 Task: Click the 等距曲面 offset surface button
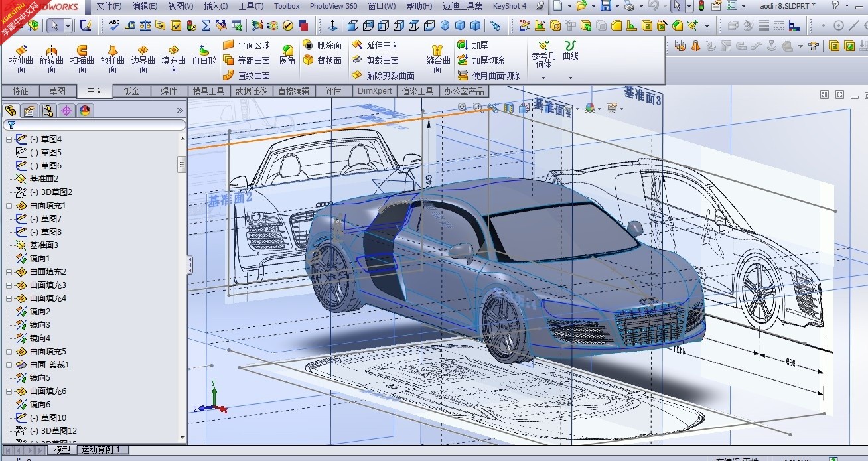247,60
